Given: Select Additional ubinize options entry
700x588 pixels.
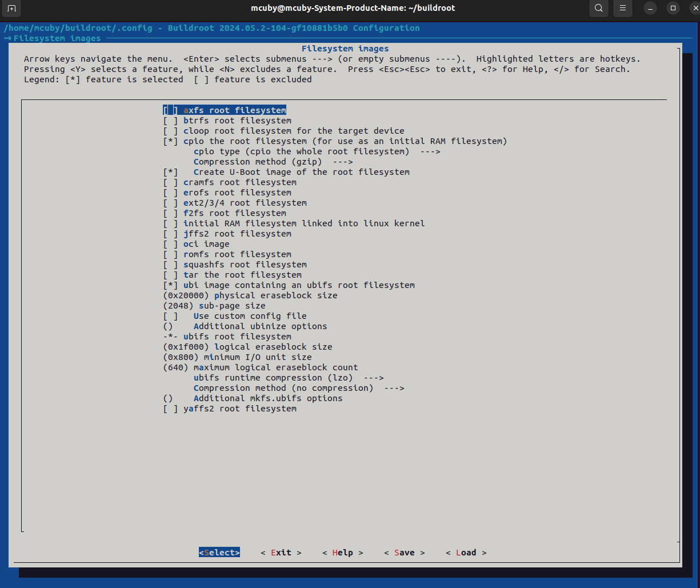Looking at the screenshot, I should [x=245, y=326].
